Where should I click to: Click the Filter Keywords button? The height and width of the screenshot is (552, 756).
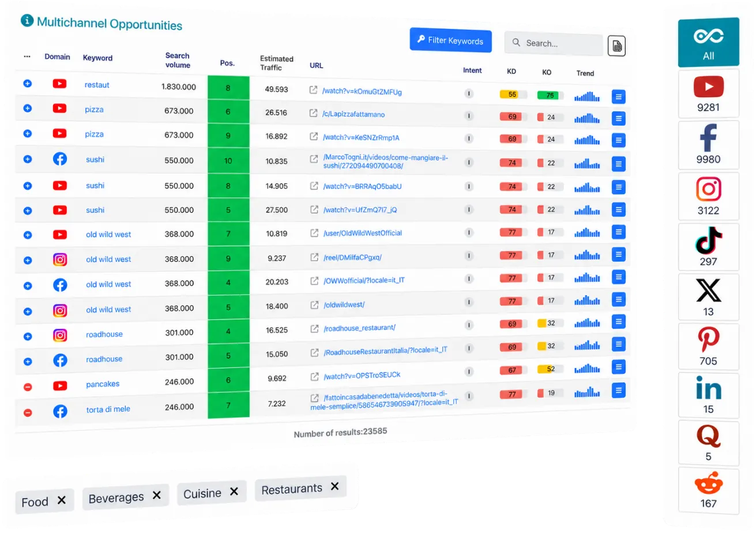451,40
